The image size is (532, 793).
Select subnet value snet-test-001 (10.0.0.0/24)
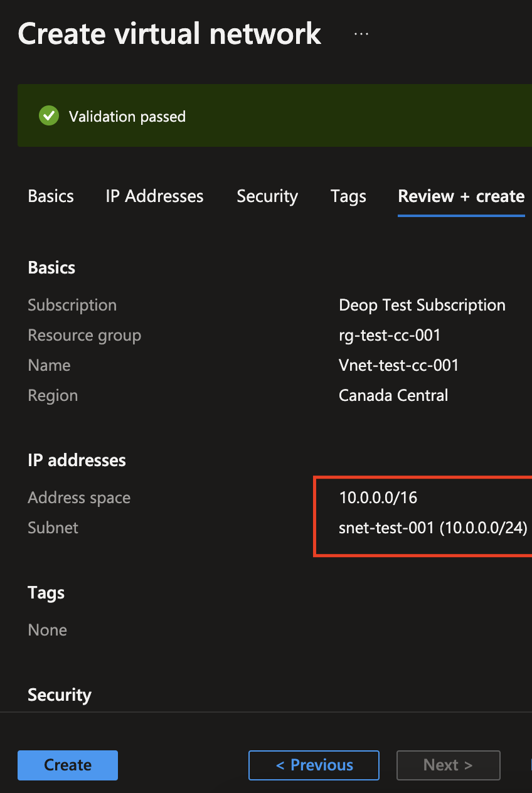point(433,528)
